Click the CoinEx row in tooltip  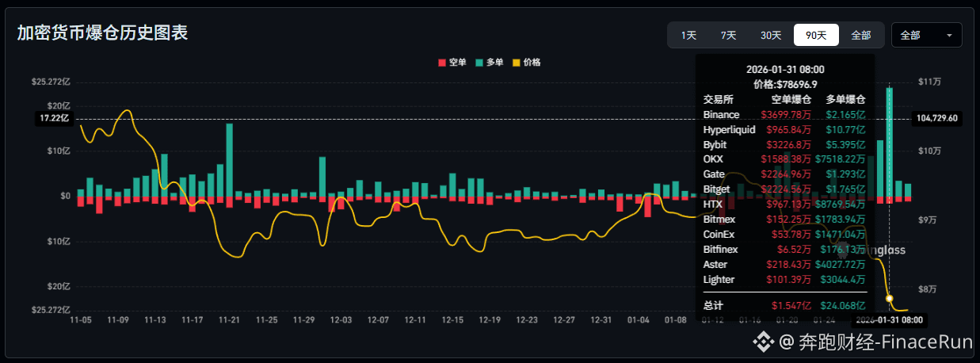click(x=784, y=235)
